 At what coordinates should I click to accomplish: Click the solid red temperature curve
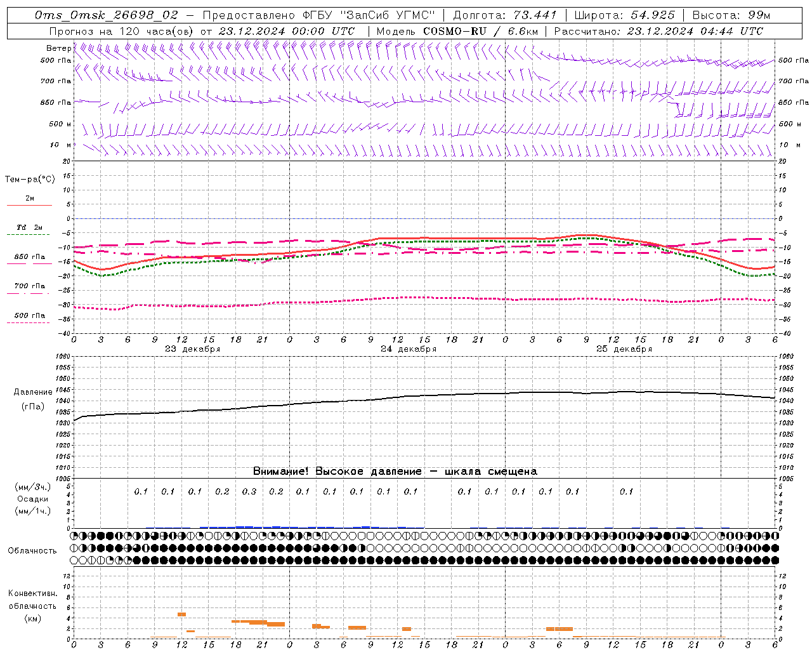[x=424, y=239]
